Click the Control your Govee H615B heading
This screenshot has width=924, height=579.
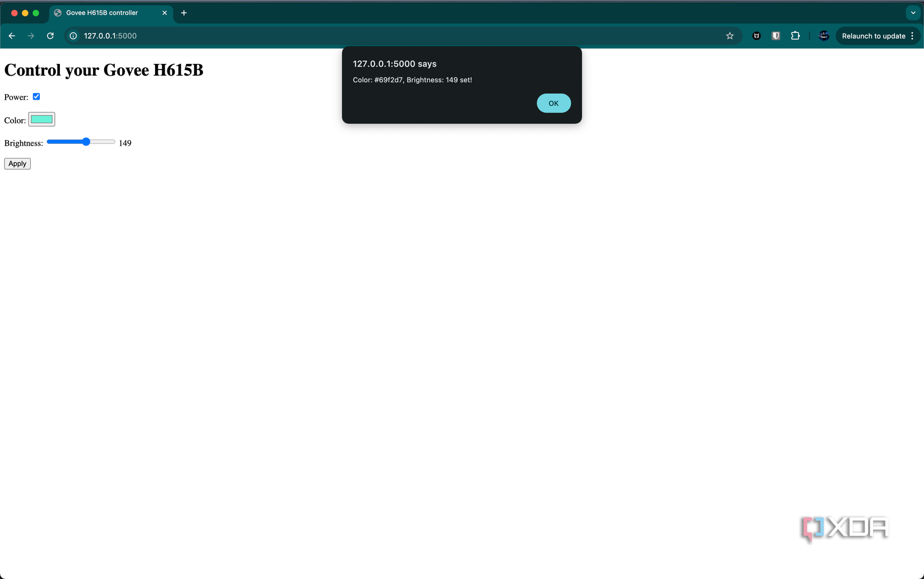(x=104, y=70)
